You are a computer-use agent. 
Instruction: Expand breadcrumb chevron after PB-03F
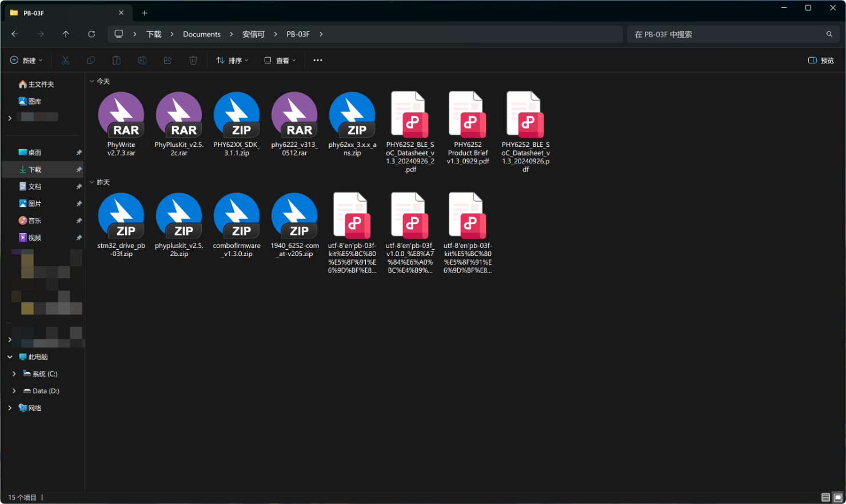pyautogui.click(x=321, y=34)
